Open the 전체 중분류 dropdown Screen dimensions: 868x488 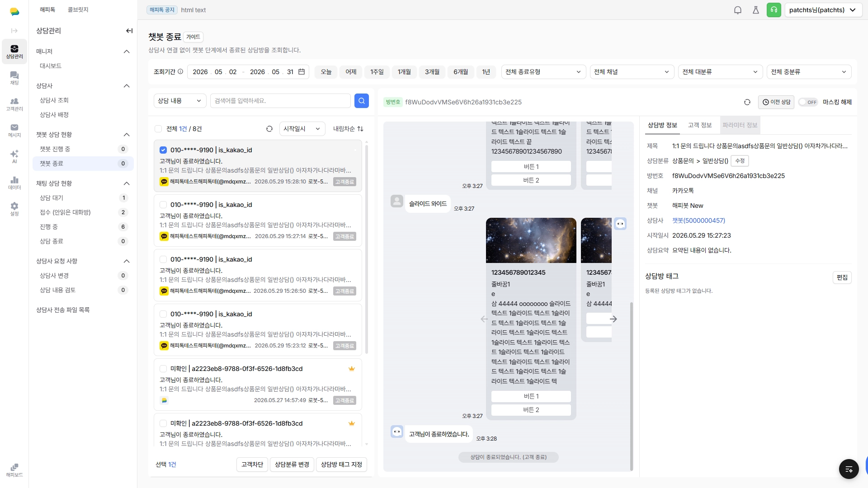point(809,72)
